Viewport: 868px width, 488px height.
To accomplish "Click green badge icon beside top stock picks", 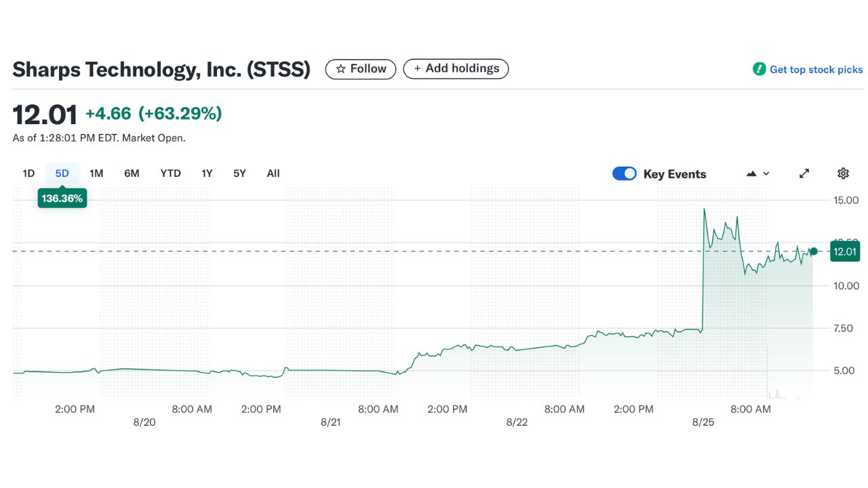I will tap(759, 69).
